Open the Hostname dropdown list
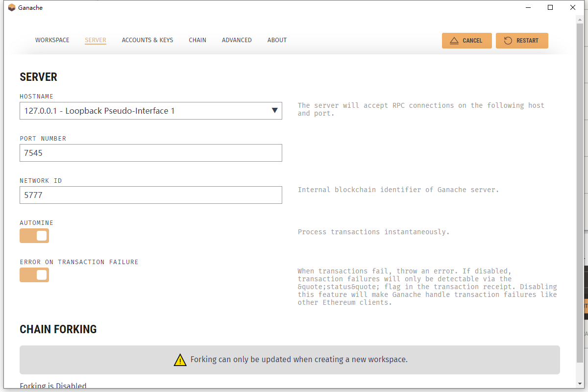This screenshot has height=392, width=588. click(151, 111)
